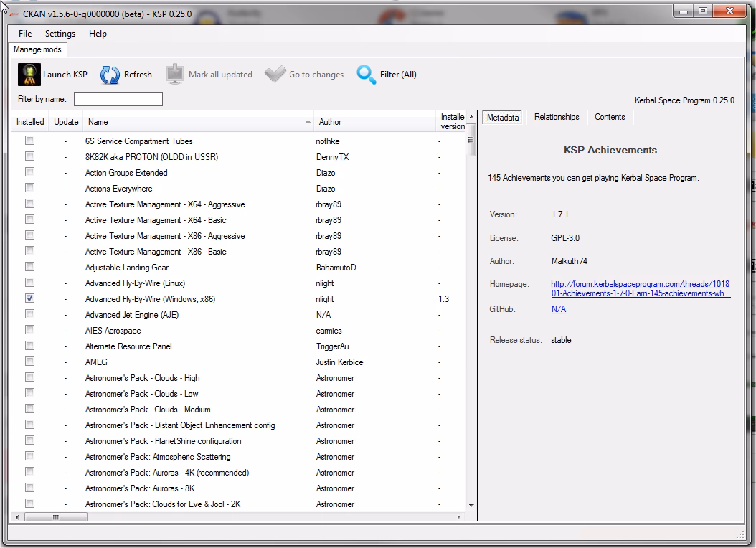756x548 pixels.
Task: Click the vertical scrollbar thumb of mod list
Action: click(x=471, y=140)
